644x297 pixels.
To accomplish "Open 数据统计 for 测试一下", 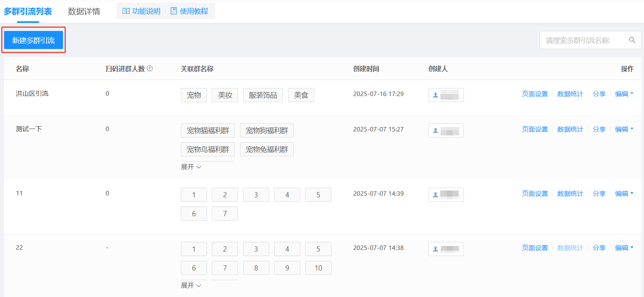I will point(570,129).
